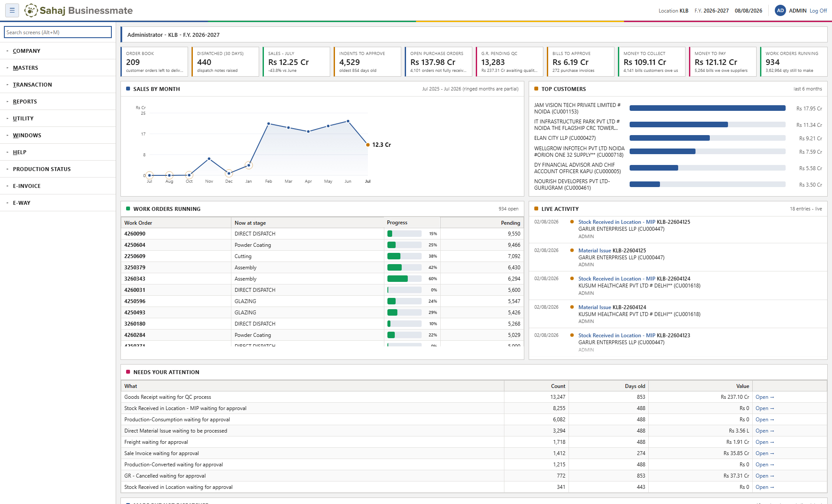
Task: Click the Count column header
Action: 536,386
